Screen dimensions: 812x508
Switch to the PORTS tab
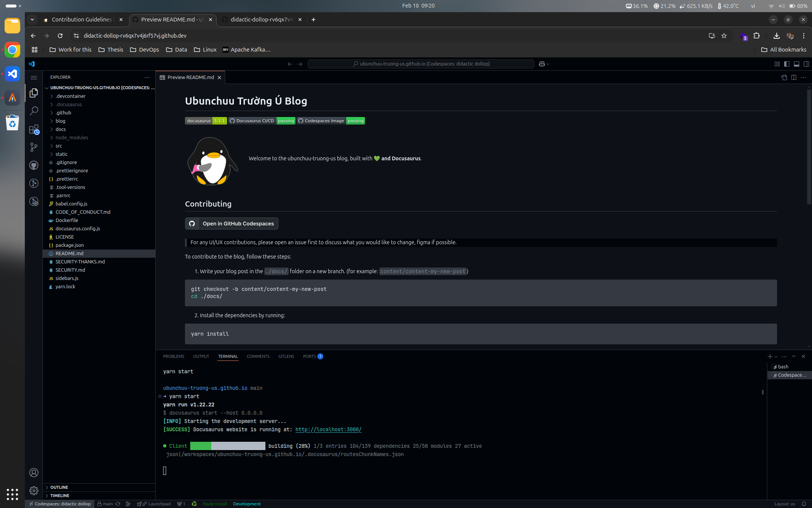coord(309,356)
